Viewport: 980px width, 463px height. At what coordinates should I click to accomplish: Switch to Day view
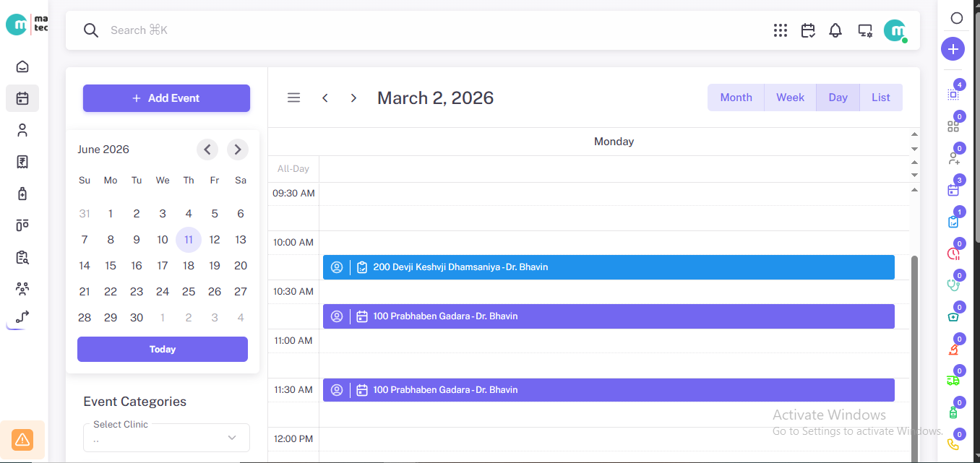click(838, 98)
